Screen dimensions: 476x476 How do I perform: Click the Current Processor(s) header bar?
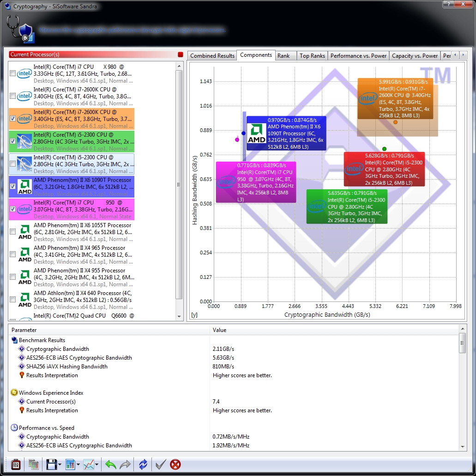coord(96,54)
